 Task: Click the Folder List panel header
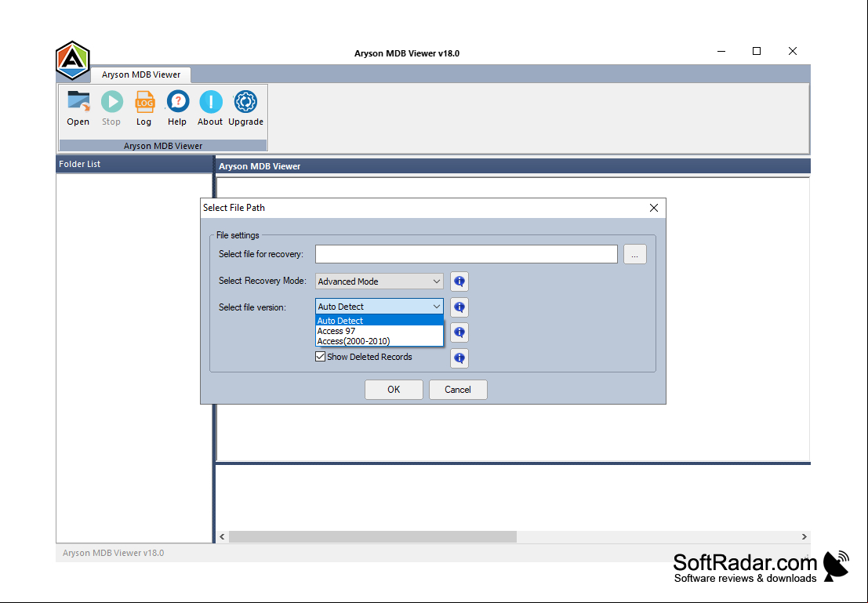pyautogui.click(x=134, y=164)
